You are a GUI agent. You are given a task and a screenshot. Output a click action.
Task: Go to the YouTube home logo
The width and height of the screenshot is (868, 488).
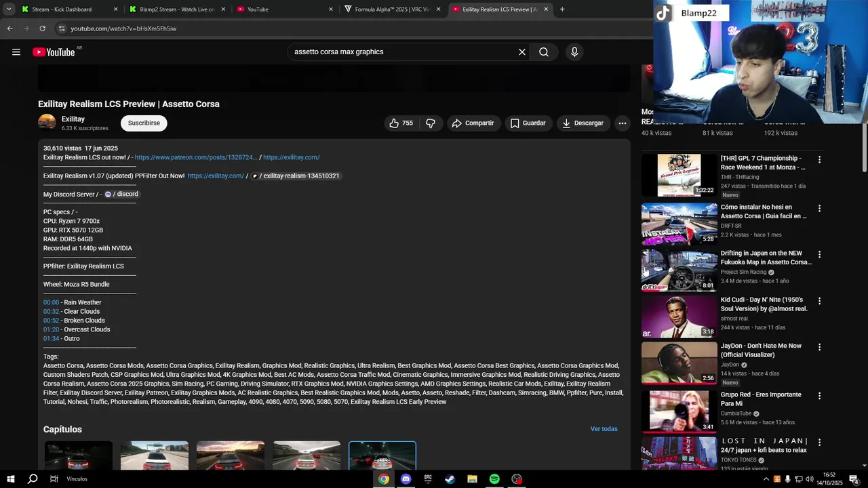tap(54, 52)
